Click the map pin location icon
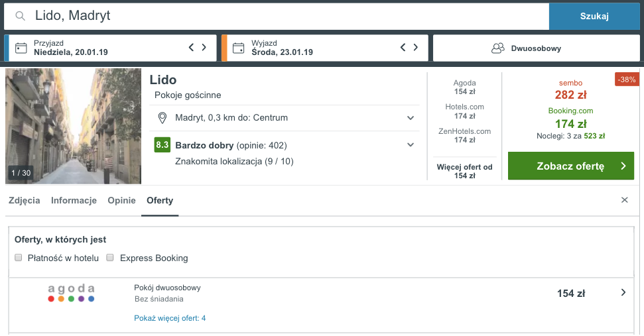The width and height of the screenshot is (644, 336). [162, 118]
